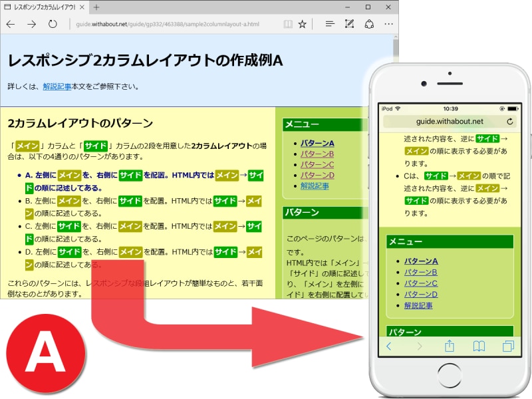This screenshot has width=532, height=399.
Task: Open the Hub panel in Edge
Action: pyautogui.click(x=330, y=25)
